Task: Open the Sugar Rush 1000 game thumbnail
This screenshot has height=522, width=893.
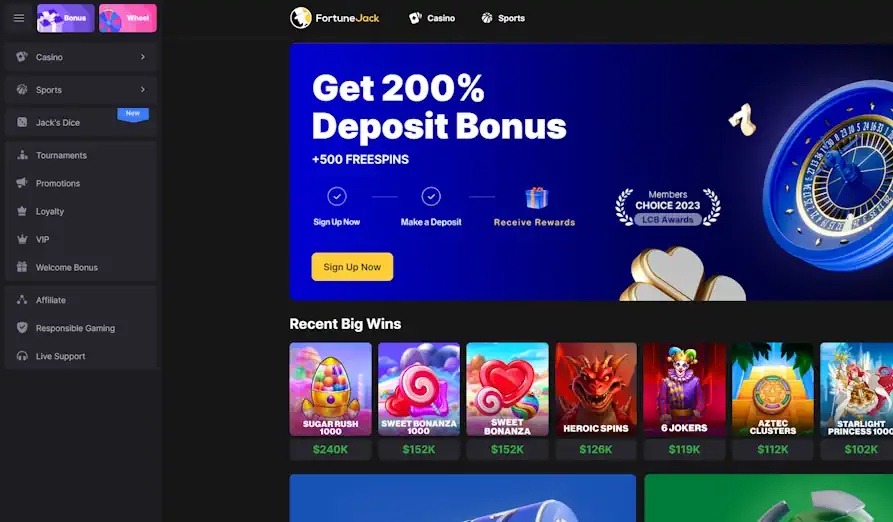Action: [330, 389]
